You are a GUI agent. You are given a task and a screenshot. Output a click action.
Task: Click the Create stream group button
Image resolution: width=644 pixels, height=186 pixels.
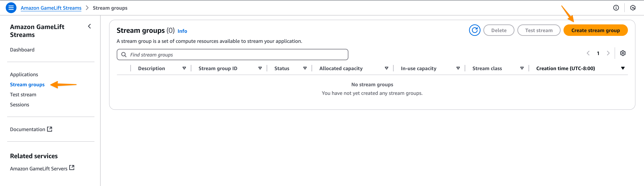[x=595, y=30]
